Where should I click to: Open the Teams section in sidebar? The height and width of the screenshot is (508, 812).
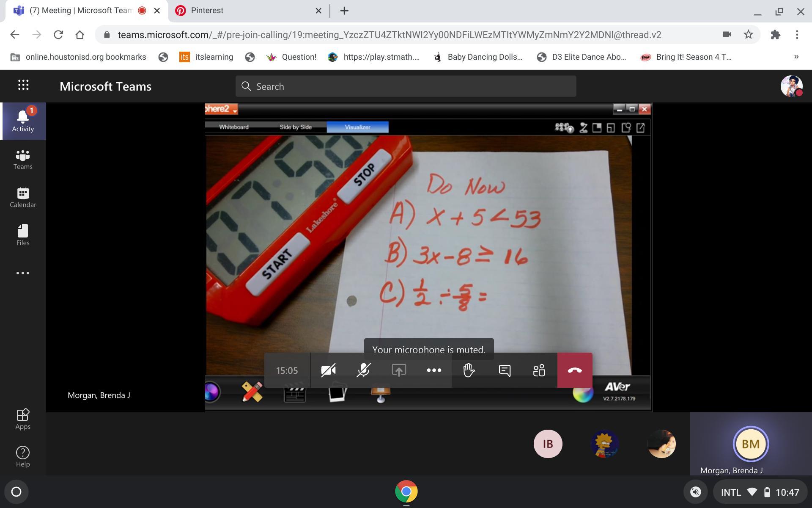click(x=23, y=160)
